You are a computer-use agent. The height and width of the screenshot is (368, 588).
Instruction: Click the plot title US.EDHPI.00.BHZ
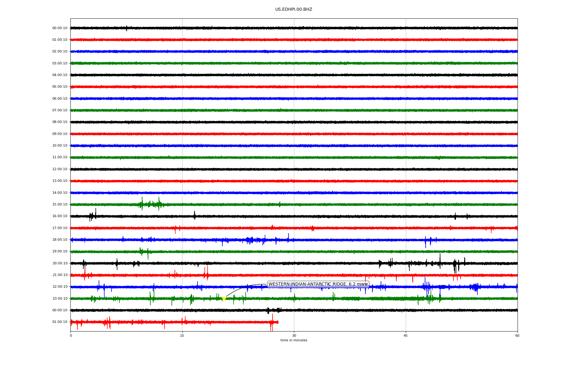(294, 10)
